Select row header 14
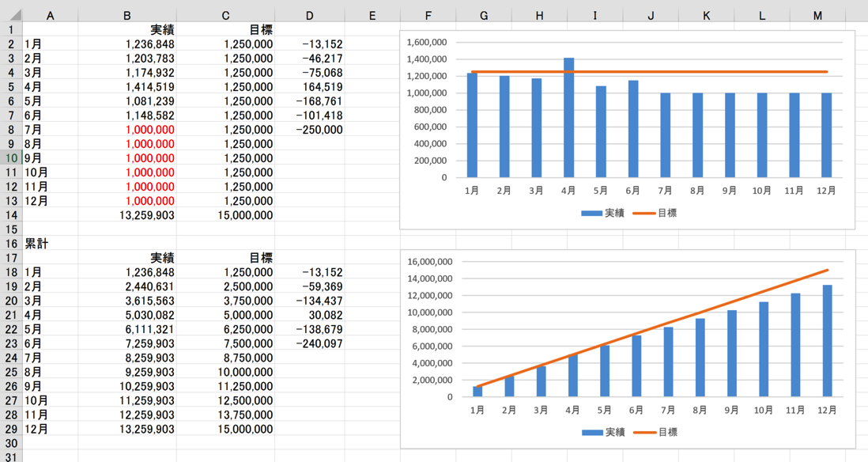868x462 pixels. [11, 215]
